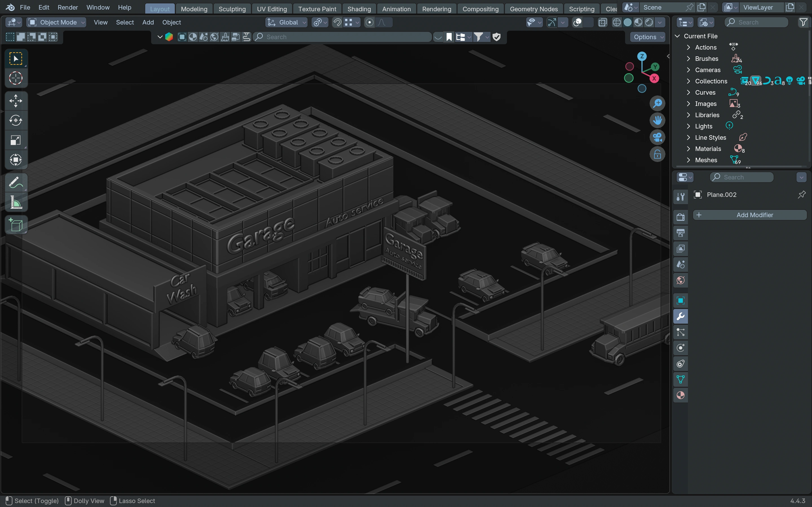This screenshot has height=507, width=812.
Task: Select the Measure tool
Action: [x=16, y=203]
